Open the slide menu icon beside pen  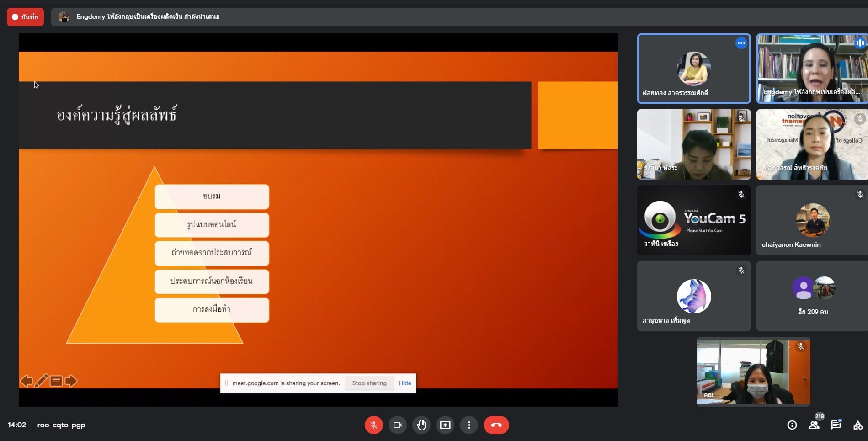56,381
